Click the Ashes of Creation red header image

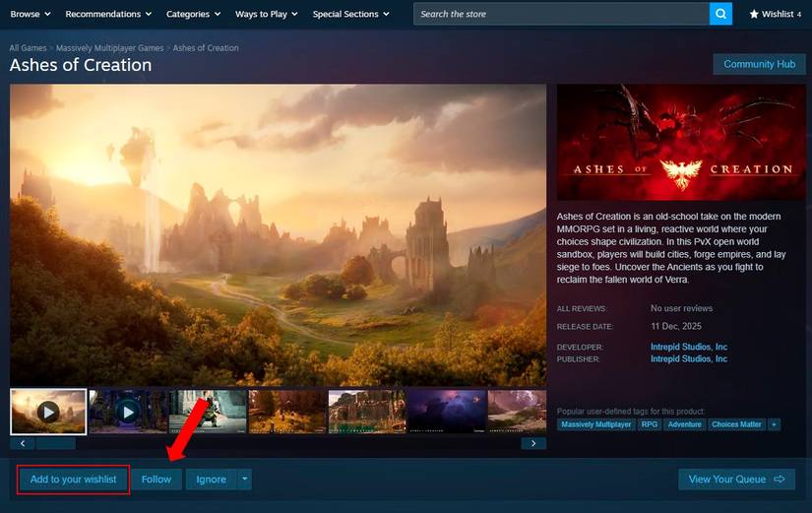(681, 143)
